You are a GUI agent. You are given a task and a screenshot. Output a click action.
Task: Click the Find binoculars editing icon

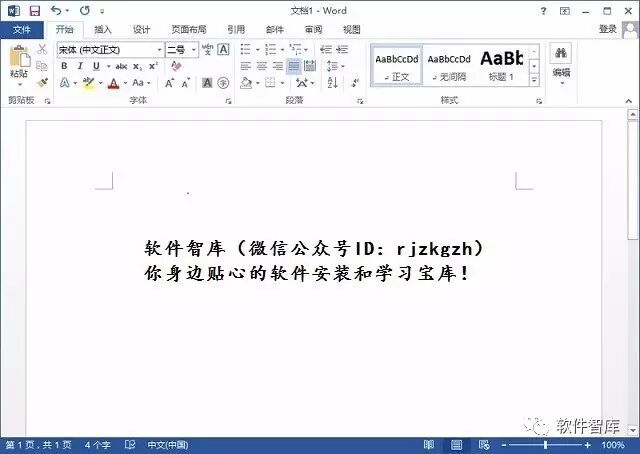point(561,53)
